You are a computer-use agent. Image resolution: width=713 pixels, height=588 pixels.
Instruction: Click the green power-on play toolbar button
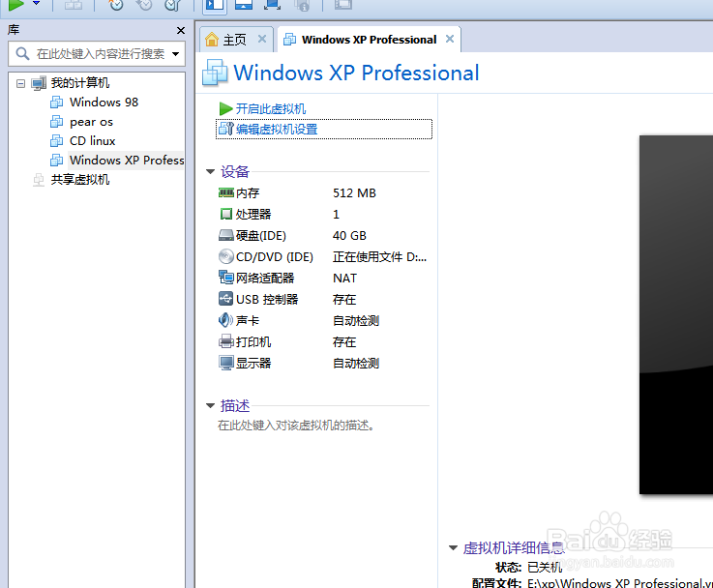(x=16, y=5)
